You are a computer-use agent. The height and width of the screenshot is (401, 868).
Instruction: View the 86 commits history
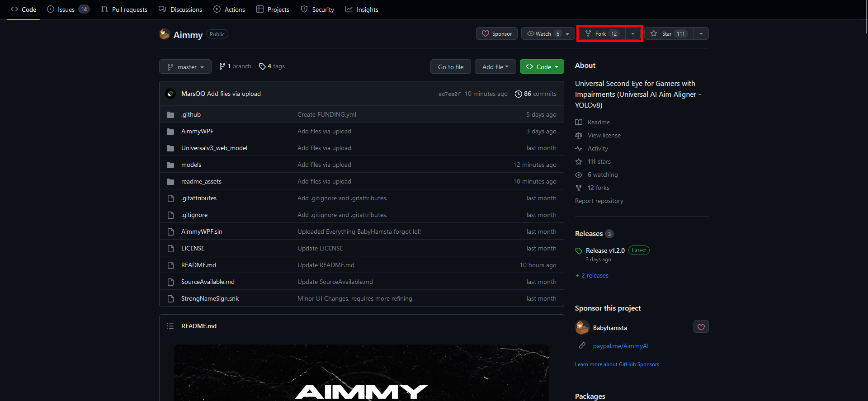(x=536, y=94)
